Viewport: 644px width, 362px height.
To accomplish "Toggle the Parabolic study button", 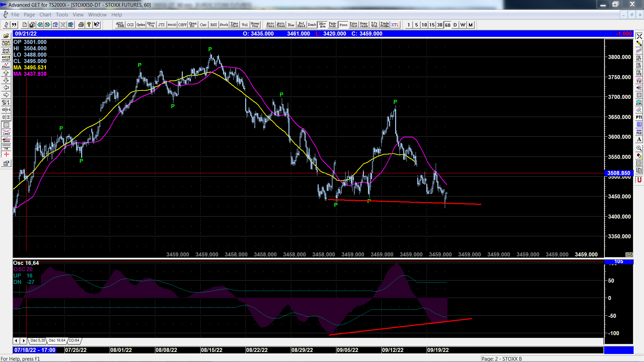I will [332, 25].
